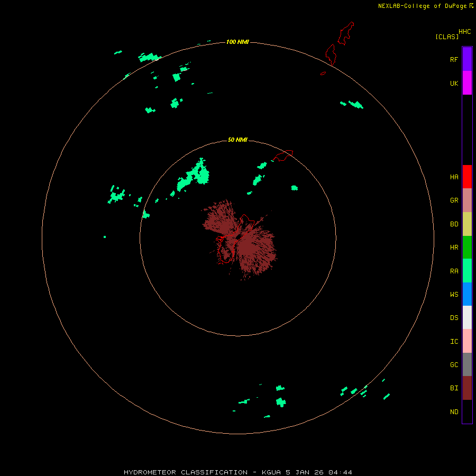Click the light pink IC legend swatch
The image size is (476, 476).
(x=467, y=341)
